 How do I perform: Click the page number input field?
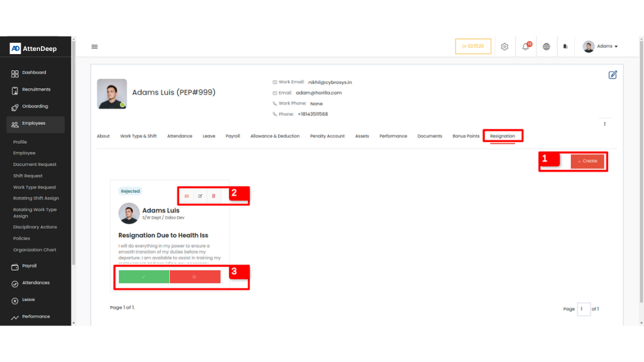click(x=584, y=309)
